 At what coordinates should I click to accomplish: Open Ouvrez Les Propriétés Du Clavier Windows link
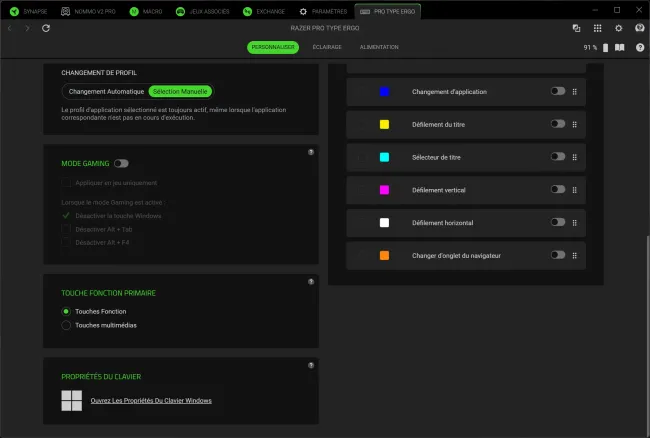(151, 401)
